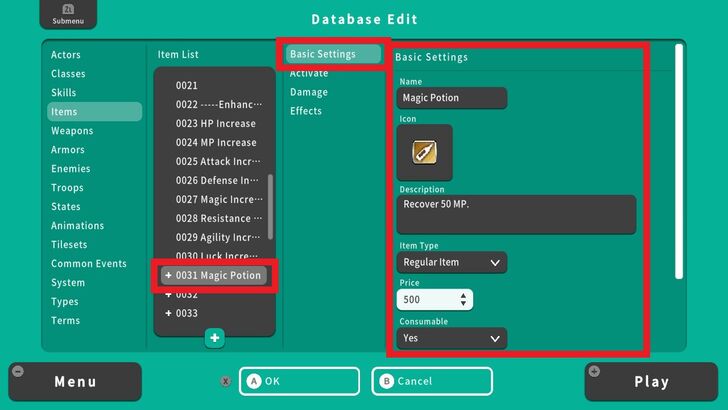Click the minus icon on the Menu button
This screenshot has width=728, height=410.
[17, 372]
